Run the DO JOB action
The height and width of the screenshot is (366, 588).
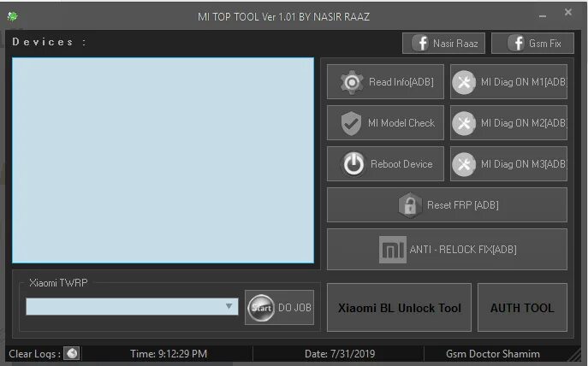tap(279, 308)
